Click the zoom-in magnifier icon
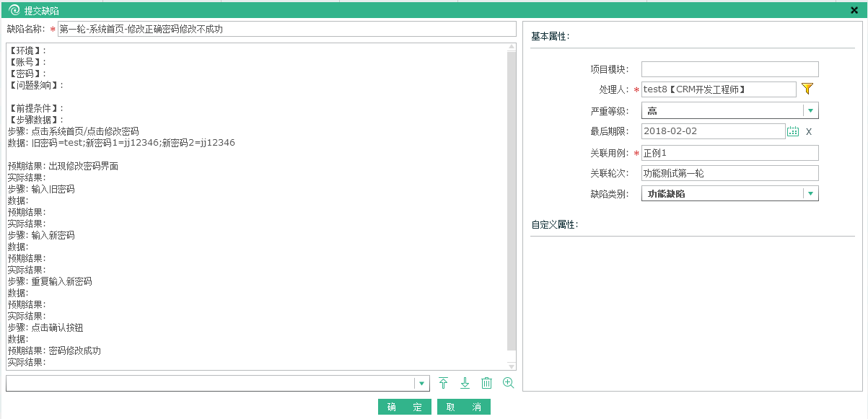The width and height of the screenshot is (868, 419). [x=508, y=383]
